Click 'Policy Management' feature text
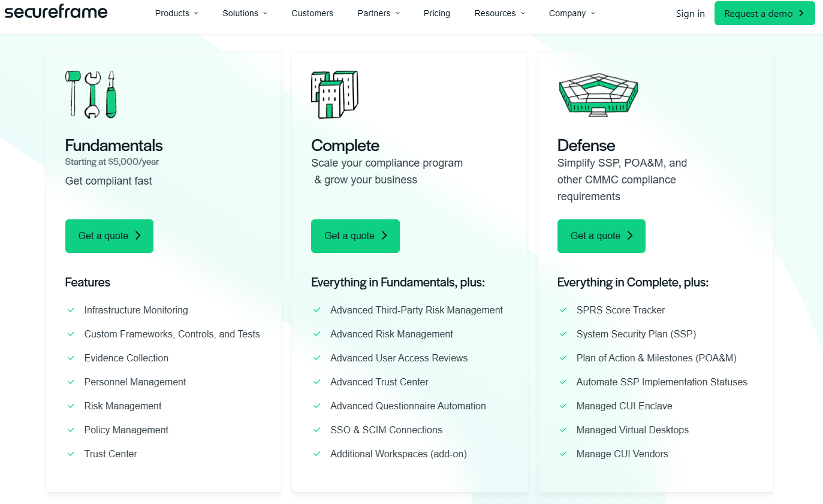 click(x=126, y=430)
